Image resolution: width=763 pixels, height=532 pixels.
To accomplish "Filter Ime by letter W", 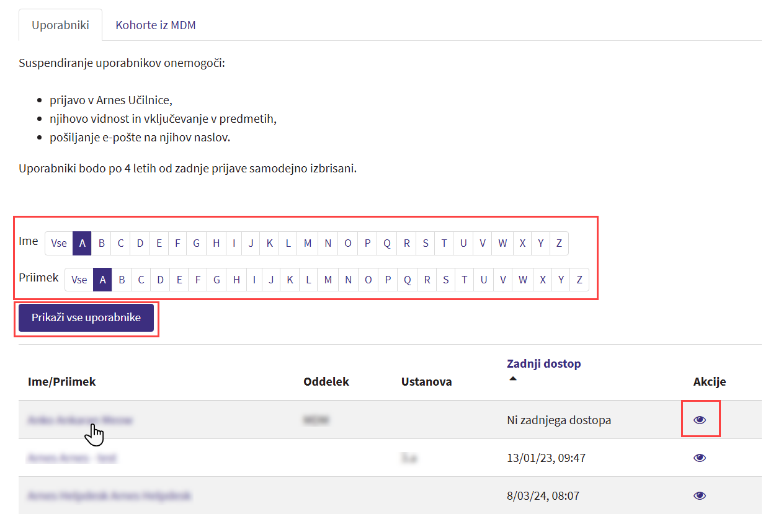I will 502,243.
